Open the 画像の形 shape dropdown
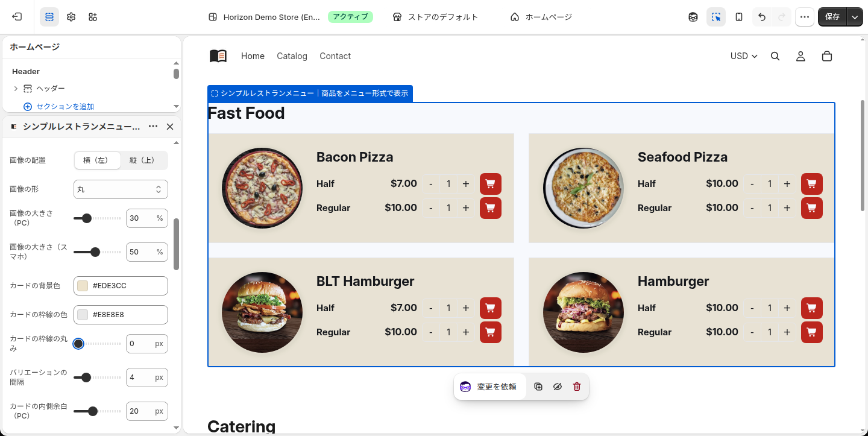The height and width of the screenshot is (436, 868). 121,189
